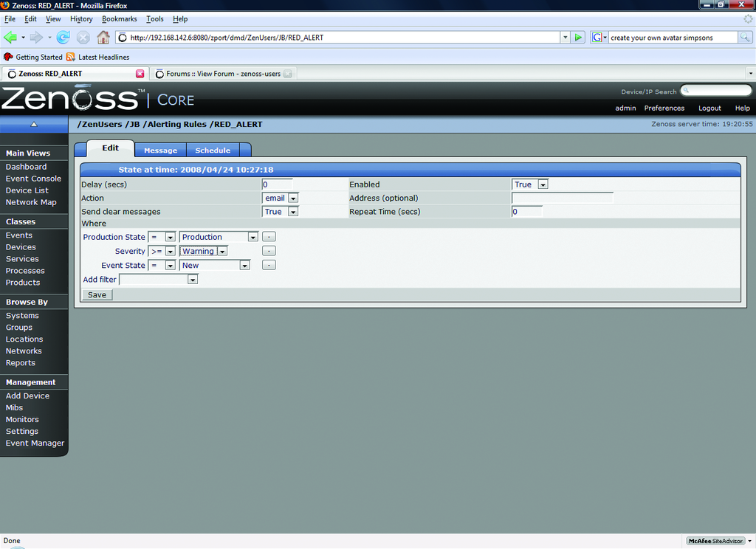This screenshot has width=756, height=549.
Task: Remove the Severity filter with minus button
Action: coord(269,251)
